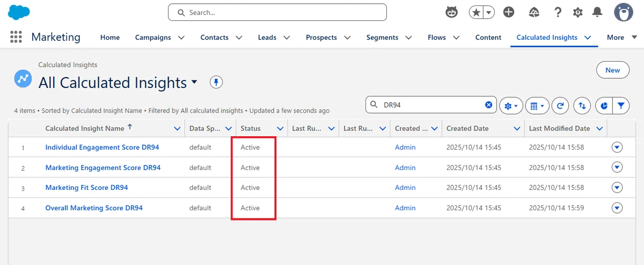Click the Salesforce cloud logo
This screenshot has width=644, height=265.
[19, 12]
